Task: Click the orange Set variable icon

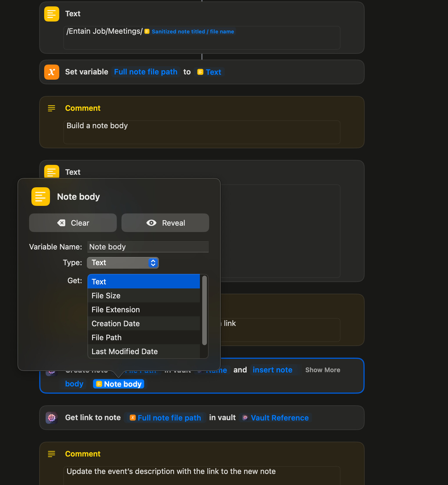Action: click(x=51, y=72)
